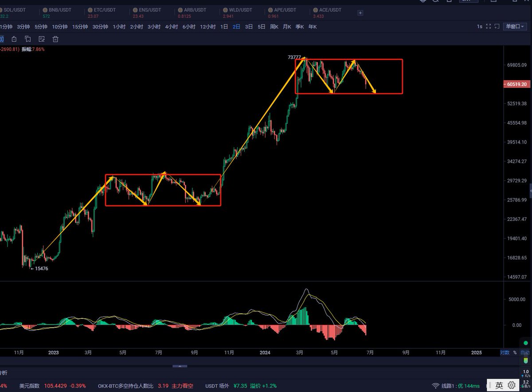The width and height of the screenshot is (532, 392).
Task: Open the ETC/USDT watchlist tab
Action: pyautogui.click(x=102, y=12)
